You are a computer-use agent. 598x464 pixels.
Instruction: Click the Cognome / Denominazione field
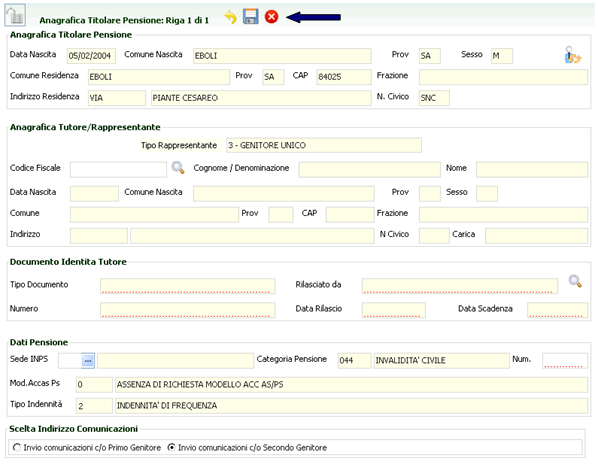pos(369,170)
